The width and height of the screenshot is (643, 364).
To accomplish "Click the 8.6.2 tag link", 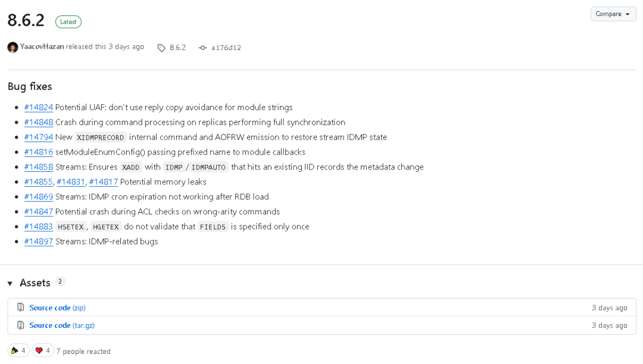I will [x=177, y=48].
